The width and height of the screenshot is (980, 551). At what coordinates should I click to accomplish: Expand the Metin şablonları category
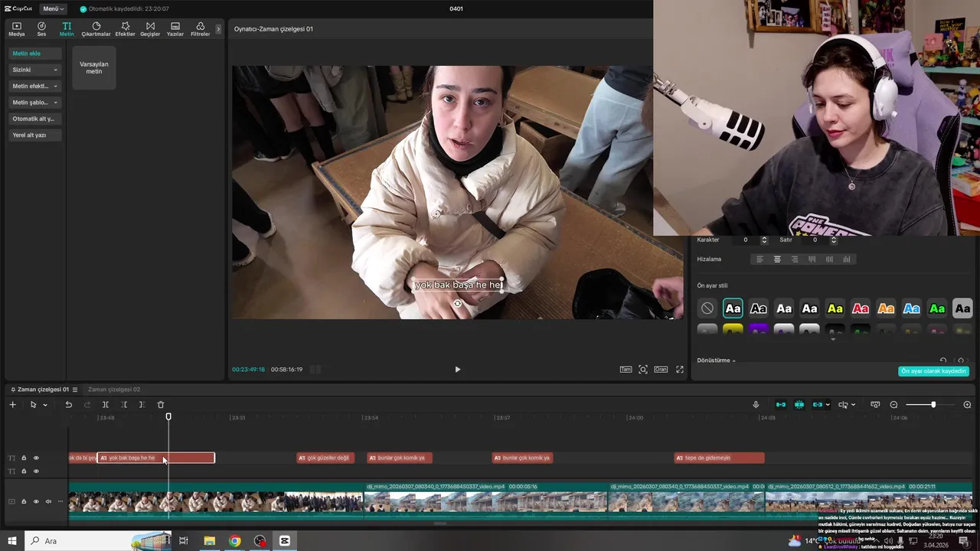point(35,103)
